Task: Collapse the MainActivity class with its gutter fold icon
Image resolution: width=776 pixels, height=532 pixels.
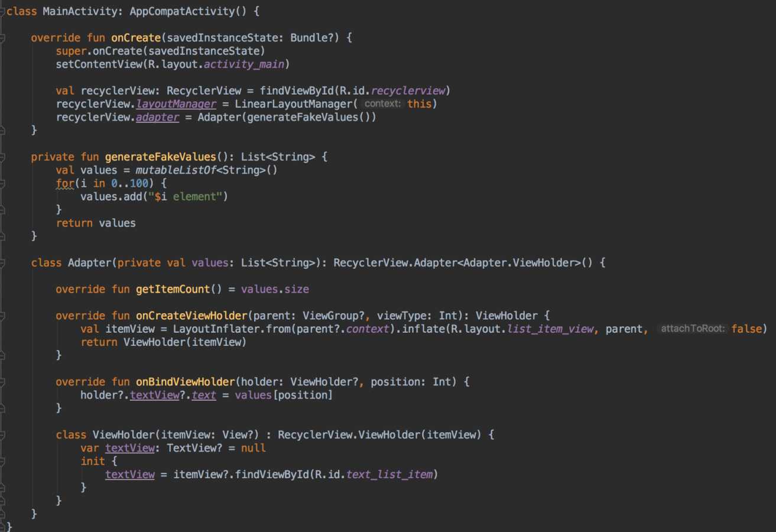Action: (3, 11)
